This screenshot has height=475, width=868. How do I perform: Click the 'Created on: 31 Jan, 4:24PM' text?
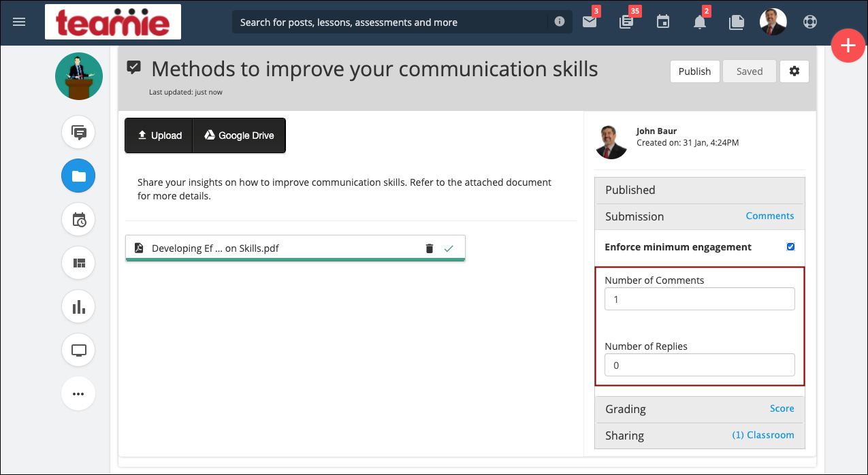coord(688,143)
